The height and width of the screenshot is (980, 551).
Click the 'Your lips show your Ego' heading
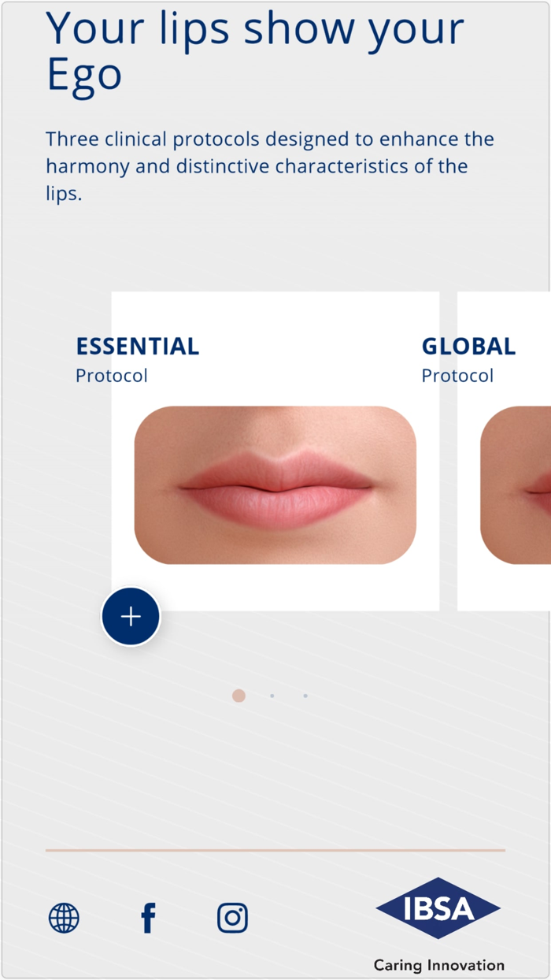click(x=256, y=51)
